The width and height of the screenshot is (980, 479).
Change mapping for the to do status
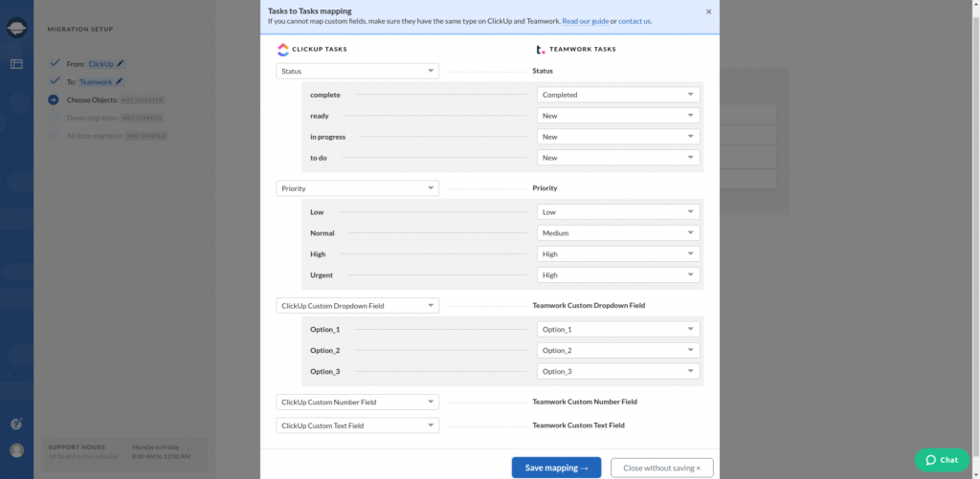618,158
